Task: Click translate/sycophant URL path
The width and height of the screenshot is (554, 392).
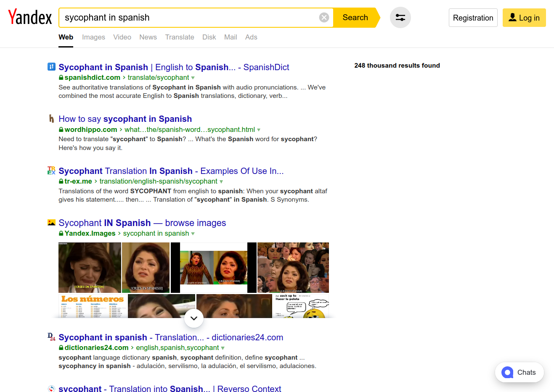Action: [159, 78]
